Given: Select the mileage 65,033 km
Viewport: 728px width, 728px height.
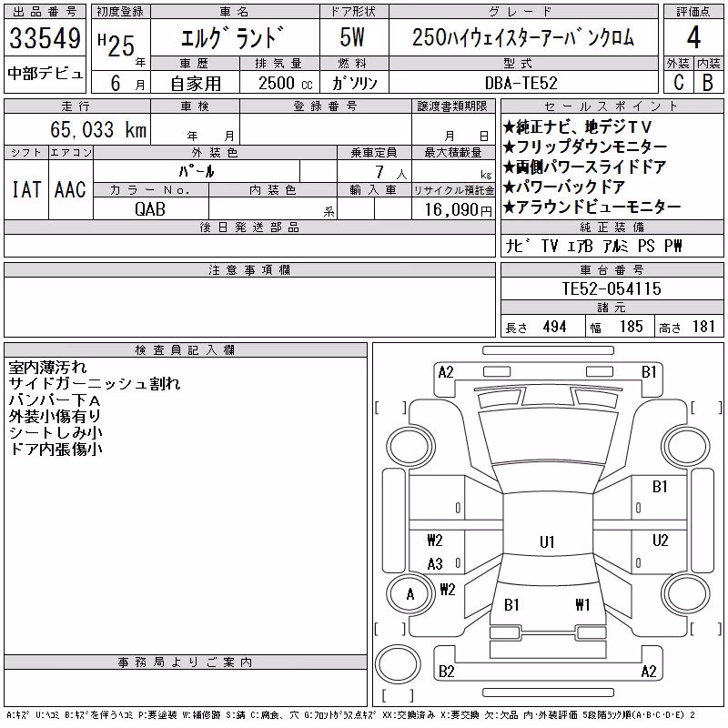Looking at the screenshot, I should pyautogui.click(x=98, y=129).
